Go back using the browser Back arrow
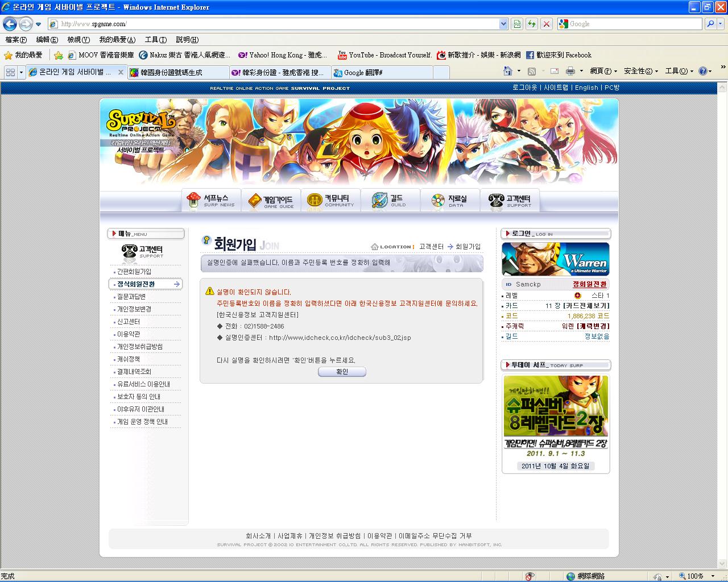 click(10, 24)
